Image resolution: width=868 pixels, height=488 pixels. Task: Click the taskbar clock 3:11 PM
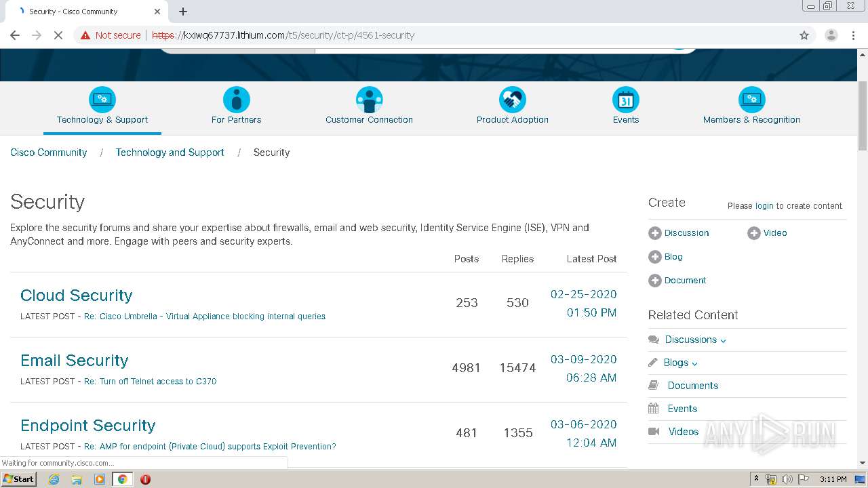coord(833,479)
